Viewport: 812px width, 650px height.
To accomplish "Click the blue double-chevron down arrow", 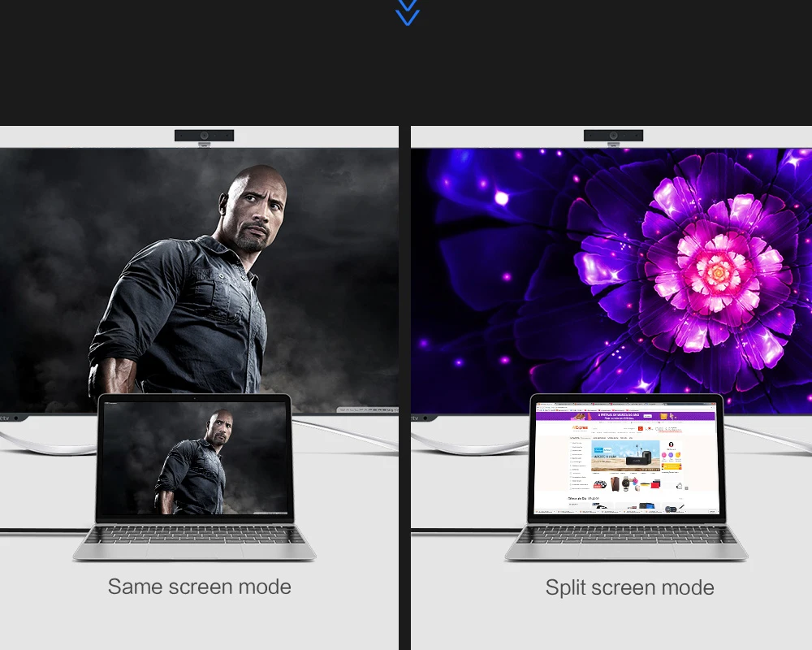I will pos(407,12).
